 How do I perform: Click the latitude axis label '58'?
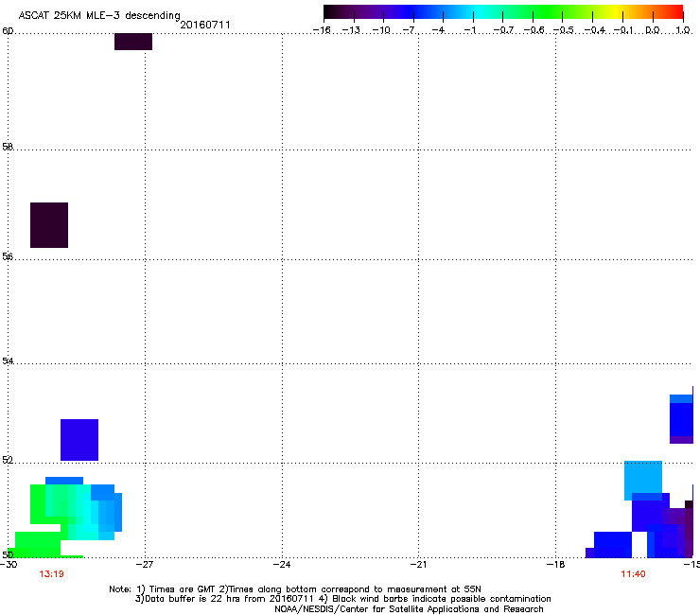pyautogui.click(x=8, y=147)
